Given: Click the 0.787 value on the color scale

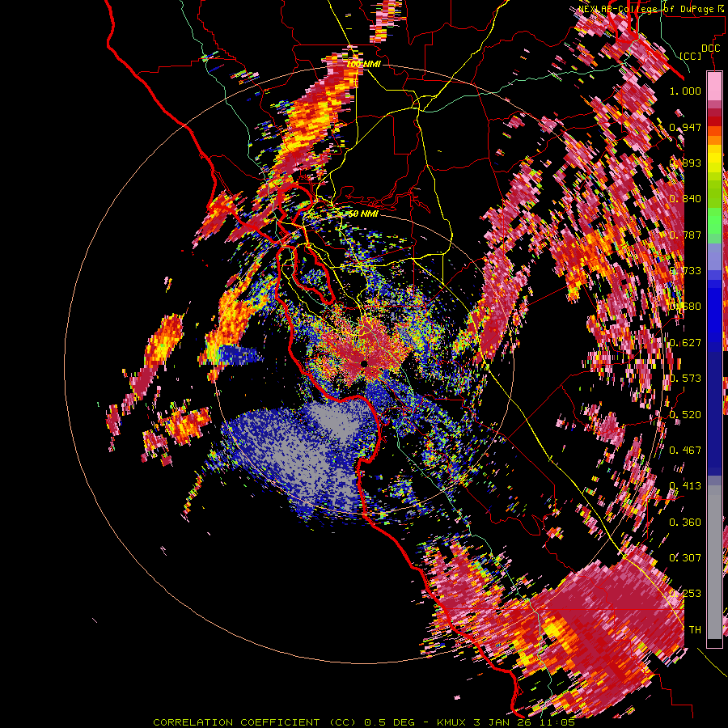Looking at the screenshot, I should click(685, 235).
